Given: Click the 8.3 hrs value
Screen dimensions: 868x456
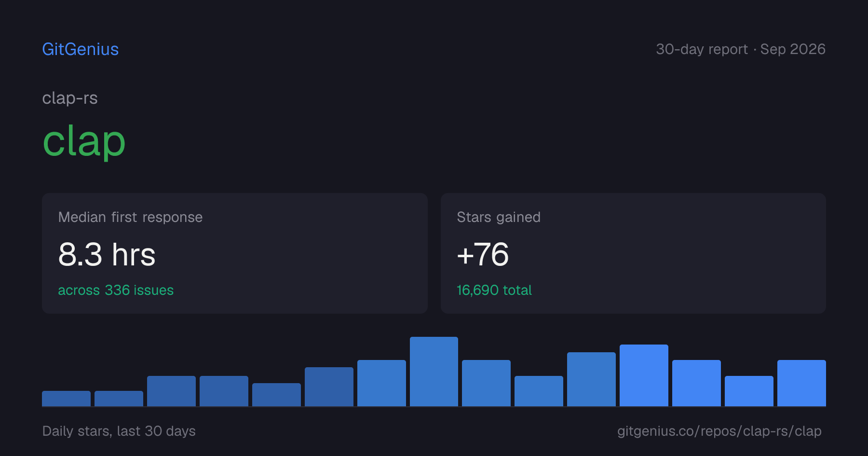Looking at the screenshot, I should click(107, 254).
